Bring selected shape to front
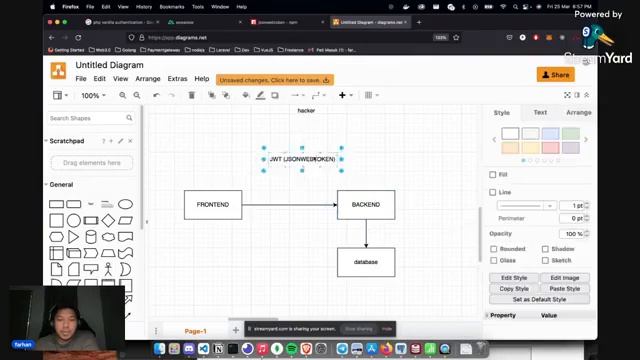 point(211,95)
